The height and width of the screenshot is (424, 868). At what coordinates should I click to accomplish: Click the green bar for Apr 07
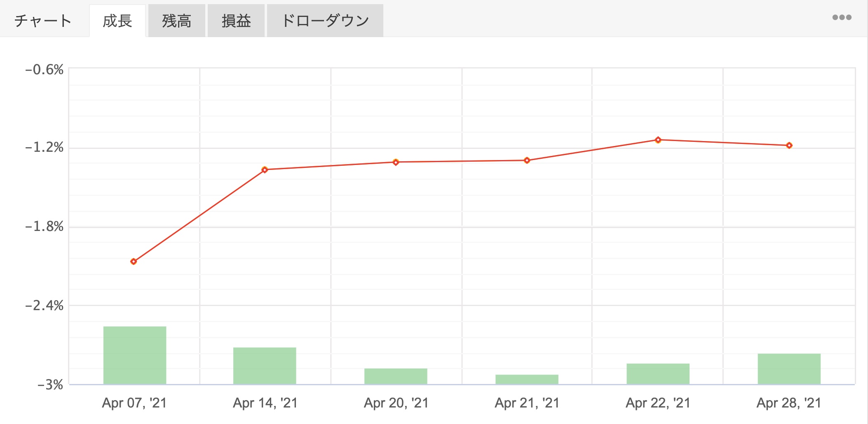click(x=135, y=355)
